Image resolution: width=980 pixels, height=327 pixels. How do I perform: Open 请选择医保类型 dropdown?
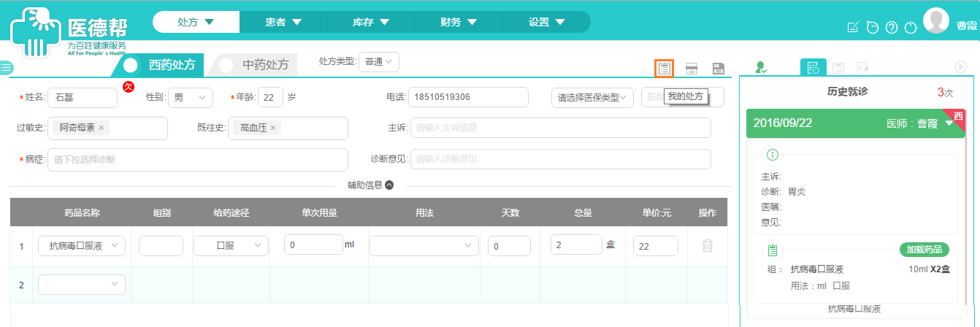[x=593, y=97]
